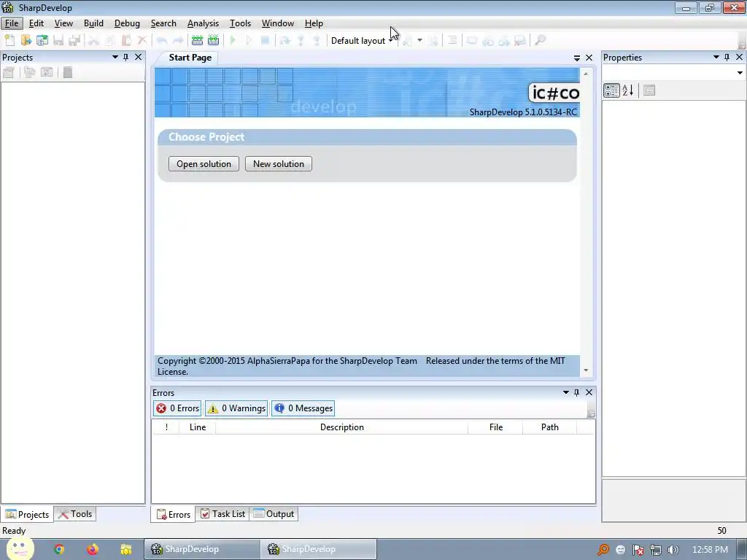Click the Save toolbar icon
This screenshot has height=560, width=747.
click(58, 41)
